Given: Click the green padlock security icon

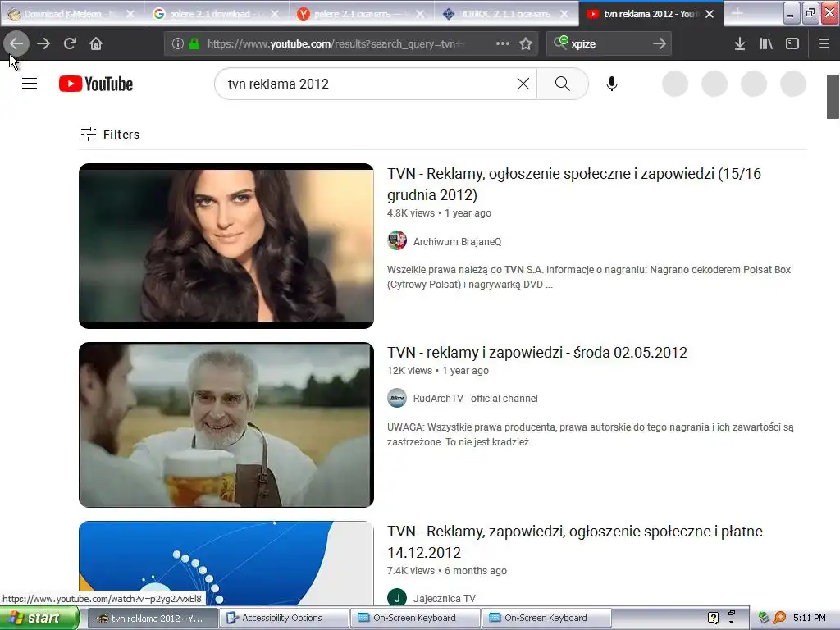Looking at the screenshot, I should [x=194, y=43].
